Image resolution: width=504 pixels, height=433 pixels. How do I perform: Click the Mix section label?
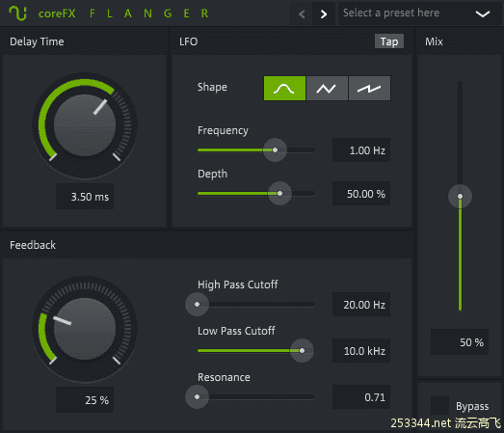(434, 41)
